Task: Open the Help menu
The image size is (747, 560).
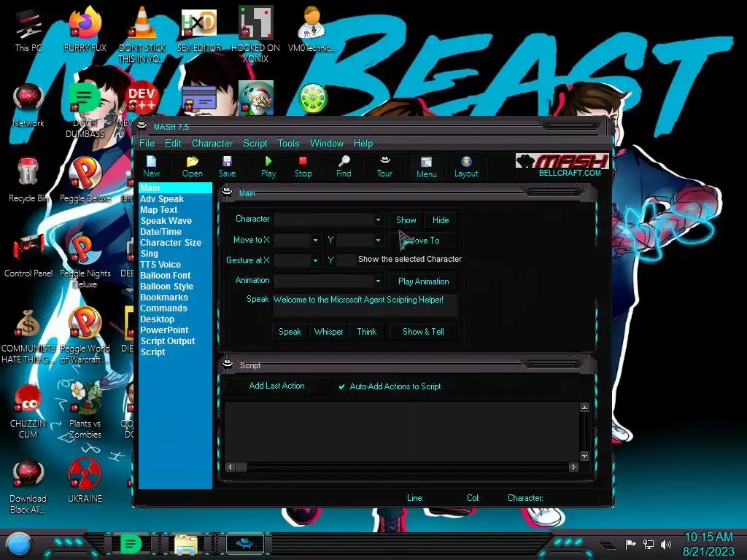Action: 363,144
